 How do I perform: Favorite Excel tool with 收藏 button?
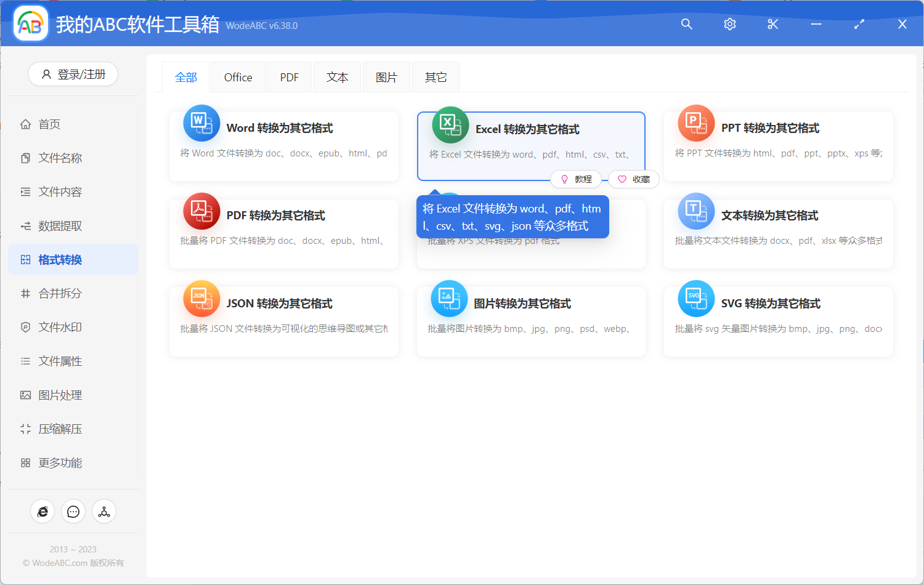click(x=634, y=179)
